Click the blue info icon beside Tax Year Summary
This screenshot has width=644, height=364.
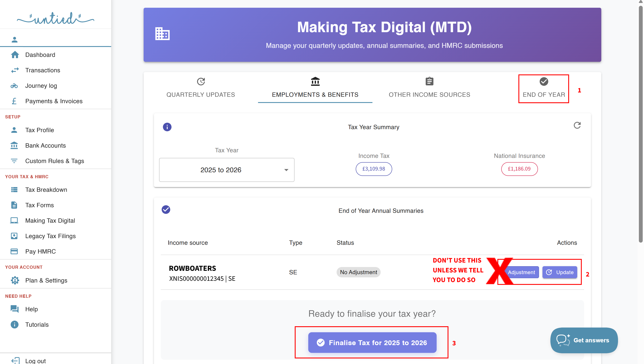(167, 127)
